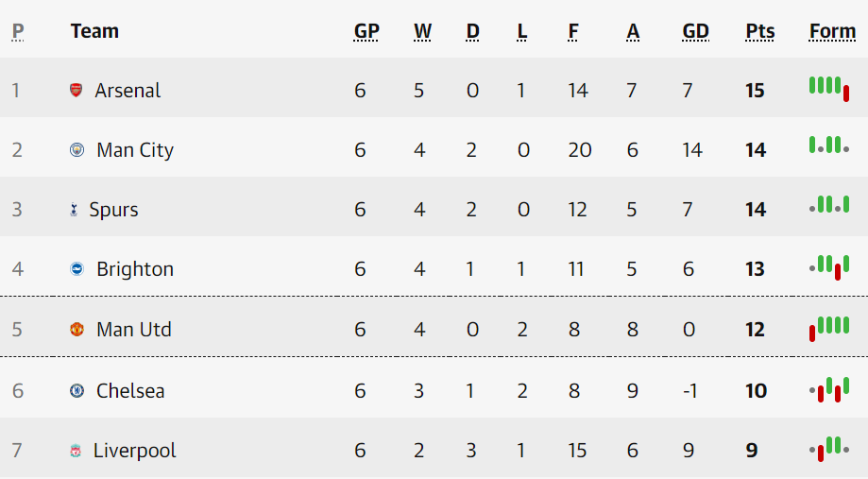
Task: Click the P position column header
Action: click(18, 31)
